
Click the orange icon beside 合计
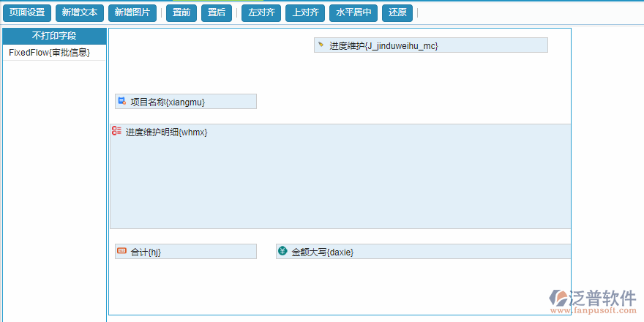point(121,251)
